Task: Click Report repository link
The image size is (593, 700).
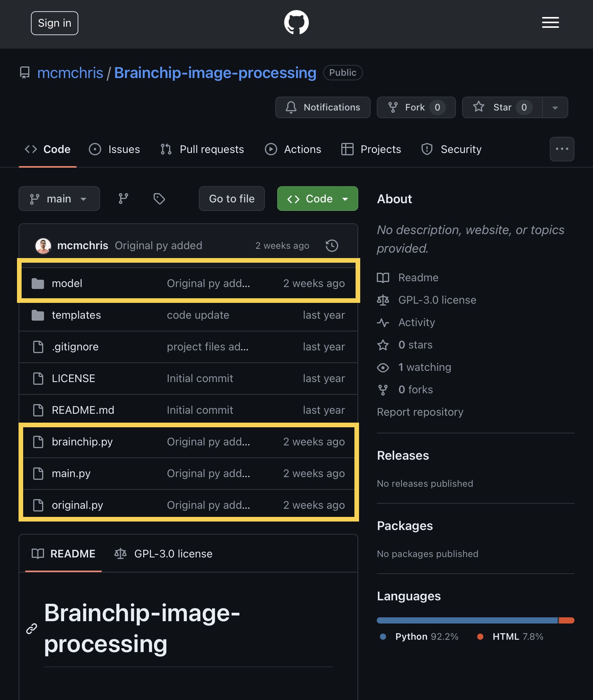Action: (420, 412)
